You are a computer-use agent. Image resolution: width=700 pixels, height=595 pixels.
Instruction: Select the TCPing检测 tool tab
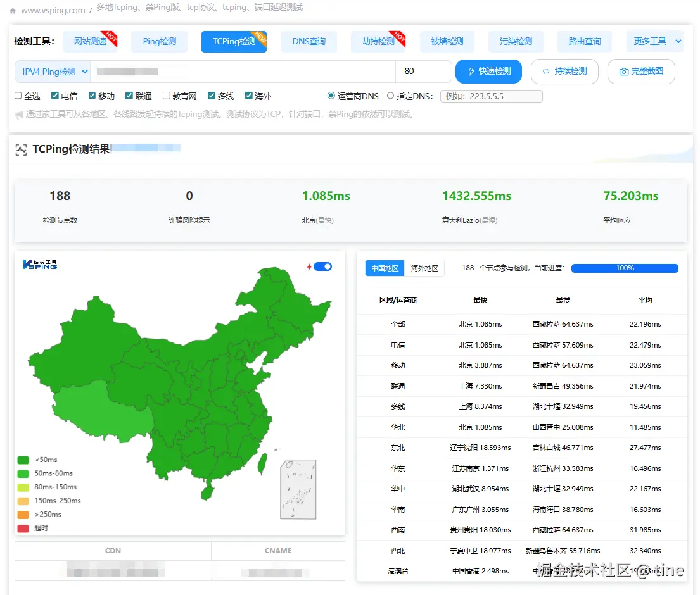(234, 42)
